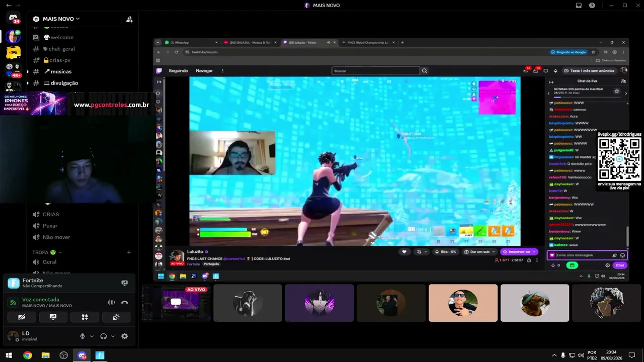This screenshot has height=362, width=644.
Task: Disconnect from the voice channel
Action: [124, 302]
